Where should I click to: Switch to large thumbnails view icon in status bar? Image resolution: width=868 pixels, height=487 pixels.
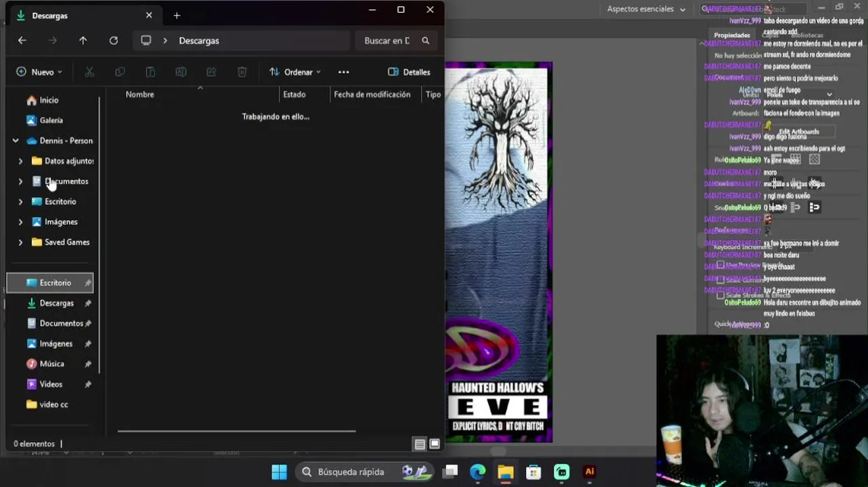pos(435,444)
